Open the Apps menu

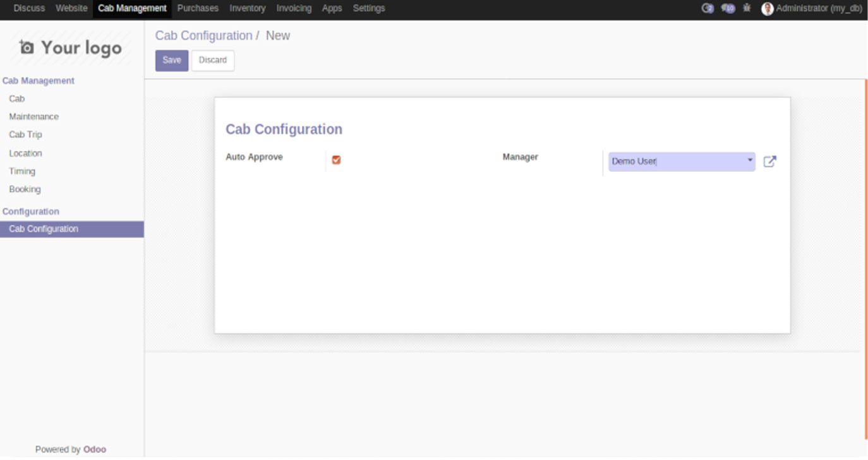pos(332,8)
